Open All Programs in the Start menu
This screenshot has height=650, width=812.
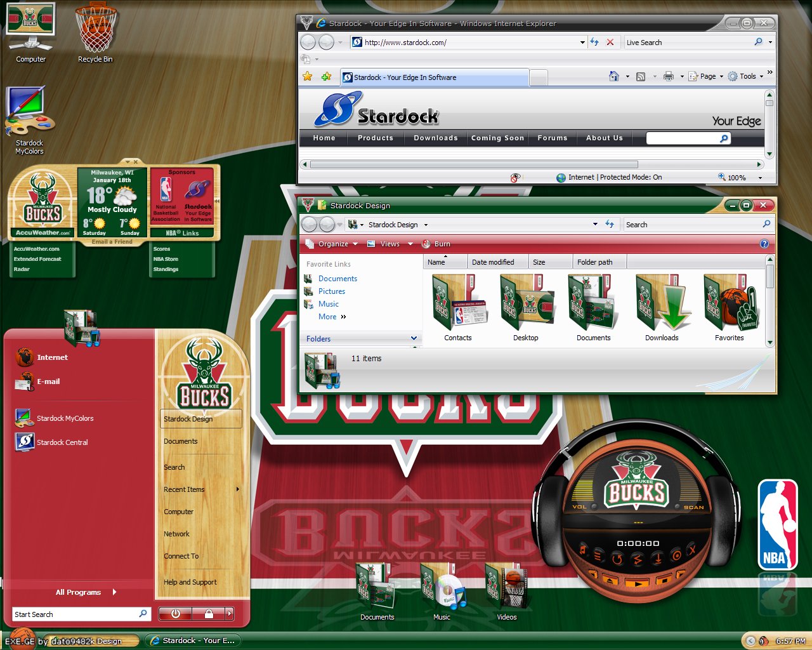click(x=86, y=592)
